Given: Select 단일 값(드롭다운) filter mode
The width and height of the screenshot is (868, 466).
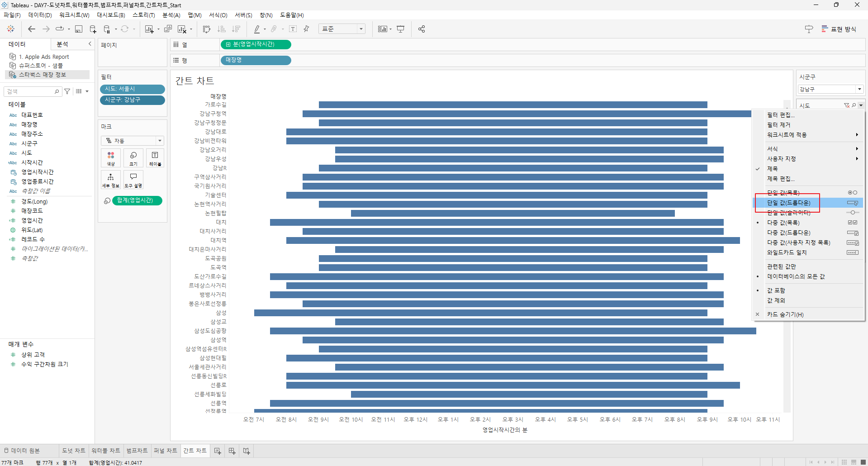Looking at the screenshot, I should pos(808,203).
